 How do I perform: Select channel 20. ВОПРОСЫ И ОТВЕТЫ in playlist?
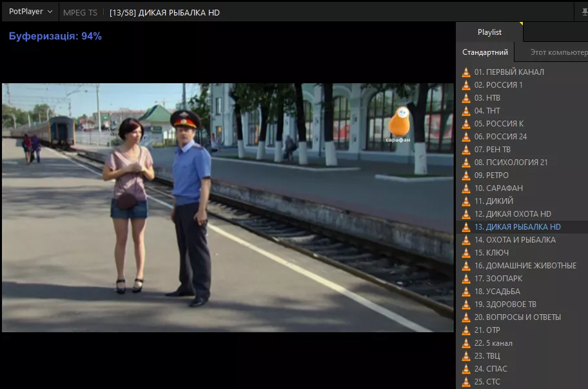click(x=522, y=317)
